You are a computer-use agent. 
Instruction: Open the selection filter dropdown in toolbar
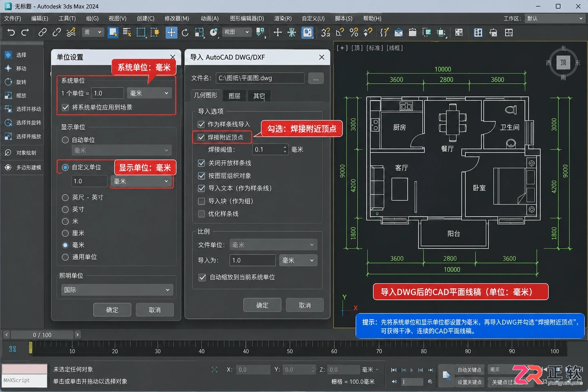point(93,32)
